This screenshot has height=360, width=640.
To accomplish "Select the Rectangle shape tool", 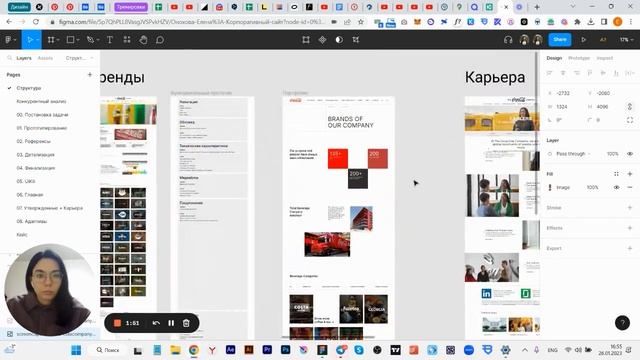I will pyautogui.click(x=70, y=40).
